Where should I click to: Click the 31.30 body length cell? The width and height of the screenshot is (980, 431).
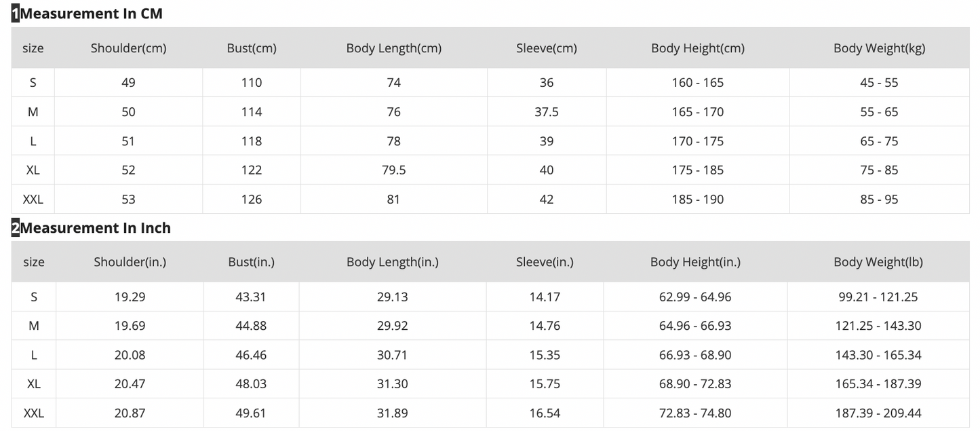[393, 384]
